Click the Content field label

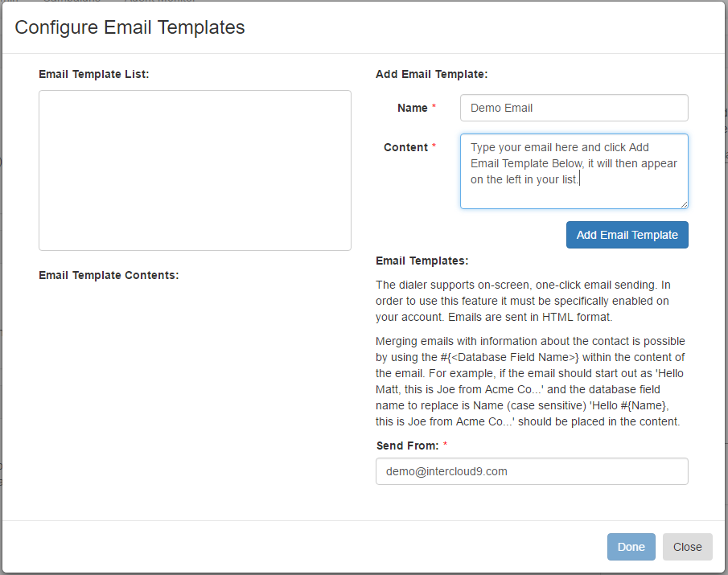coord(405,148)
